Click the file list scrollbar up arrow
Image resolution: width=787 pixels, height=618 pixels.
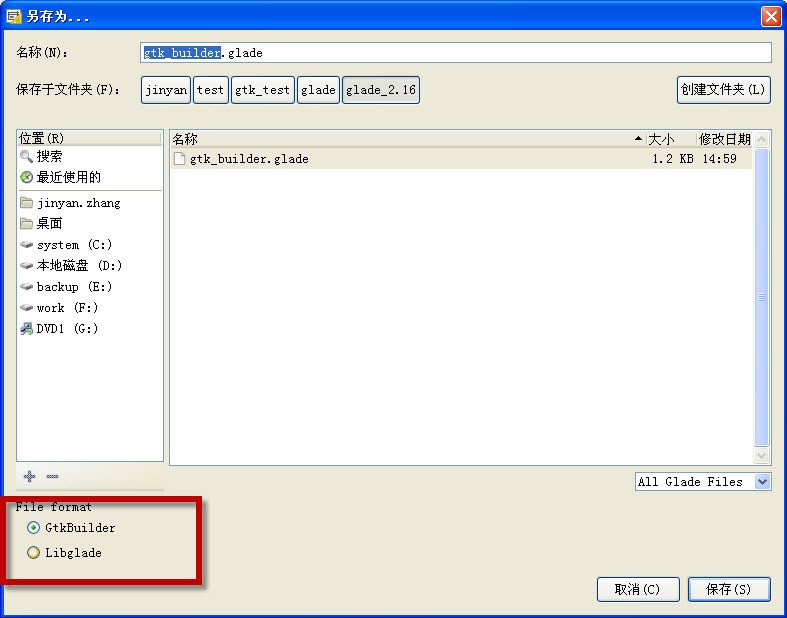[761, 139]
